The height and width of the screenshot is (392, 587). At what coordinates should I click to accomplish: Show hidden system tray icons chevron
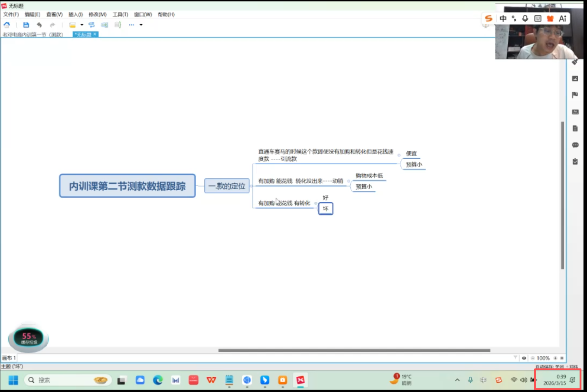pyautogui.click(x=457, y=380)
